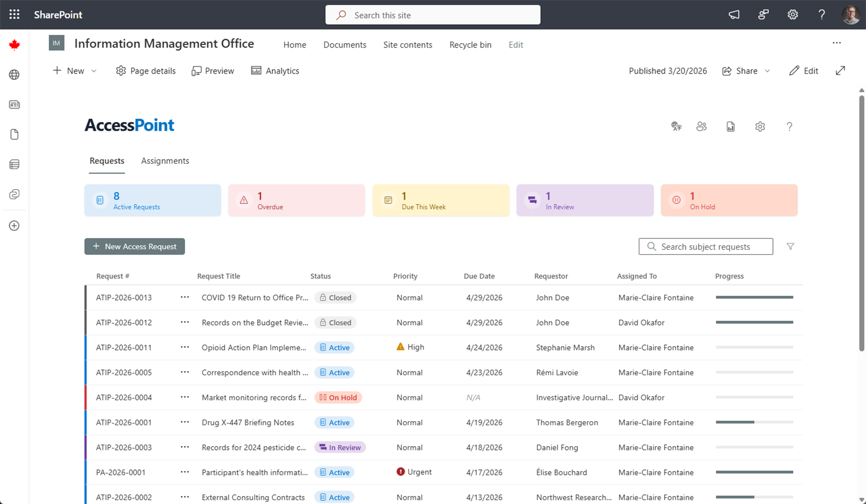Open the Share dropdown arrow

[768, 70]
